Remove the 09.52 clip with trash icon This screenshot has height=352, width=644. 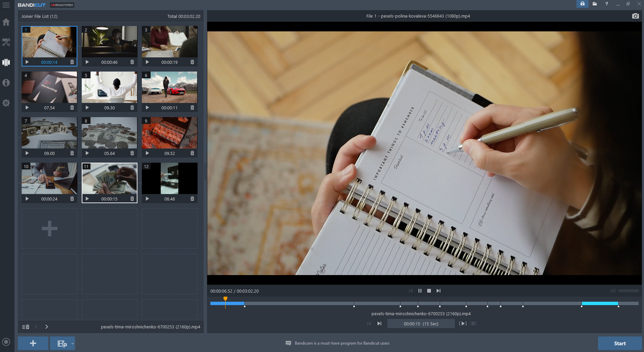[x=192, y=153]
